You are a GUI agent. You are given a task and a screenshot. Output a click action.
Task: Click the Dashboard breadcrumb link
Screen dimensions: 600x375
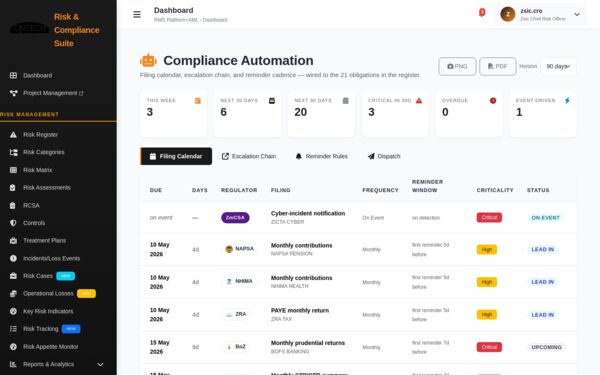pyautogui.click(x=215, y=20)
